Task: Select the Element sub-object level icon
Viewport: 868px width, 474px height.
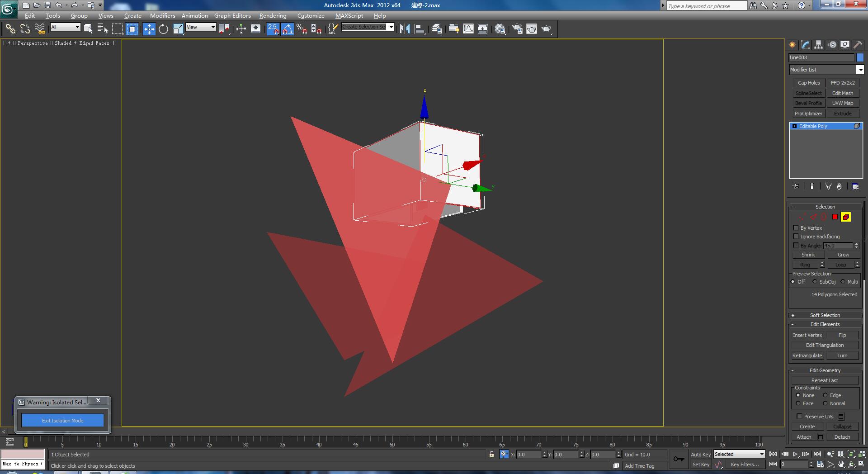Action: (x=846, y=217)
